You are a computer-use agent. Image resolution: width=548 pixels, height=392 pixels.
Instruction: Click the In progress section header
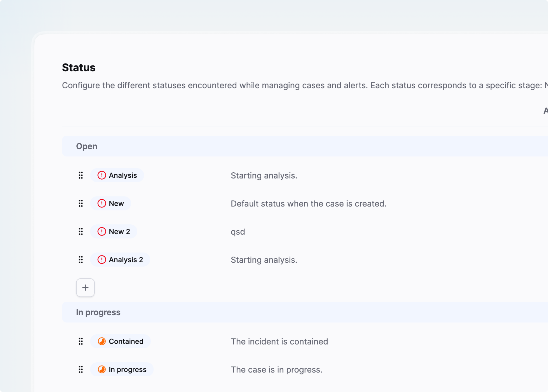[305, 312]
